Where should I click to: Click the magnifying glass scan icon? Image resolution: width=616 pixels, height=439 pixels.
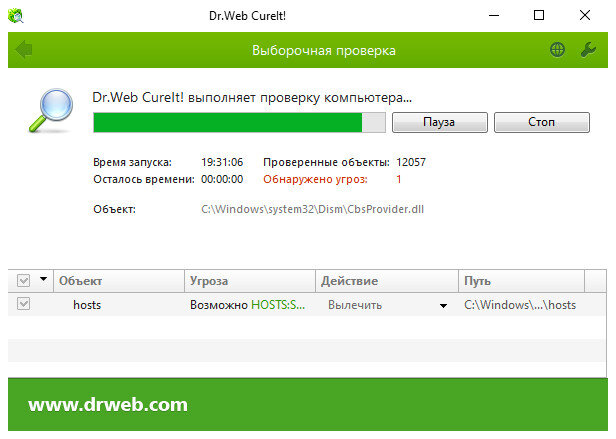coord(51,110)
